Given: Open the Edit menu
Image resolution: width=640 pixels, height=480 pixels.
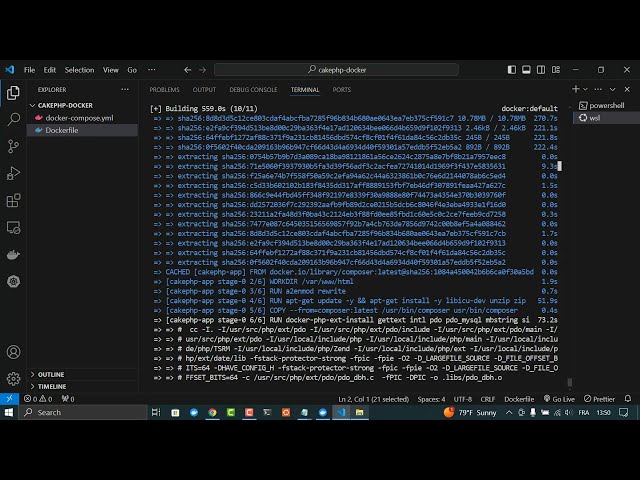Looking at the screenshot, I should point(50,70).
